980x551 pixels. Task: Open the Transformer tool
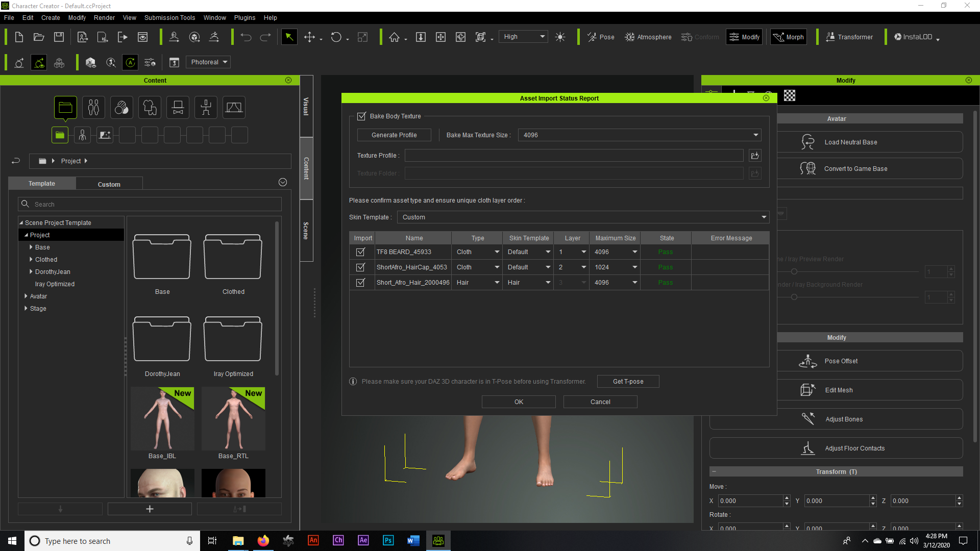tap(849, 37)
